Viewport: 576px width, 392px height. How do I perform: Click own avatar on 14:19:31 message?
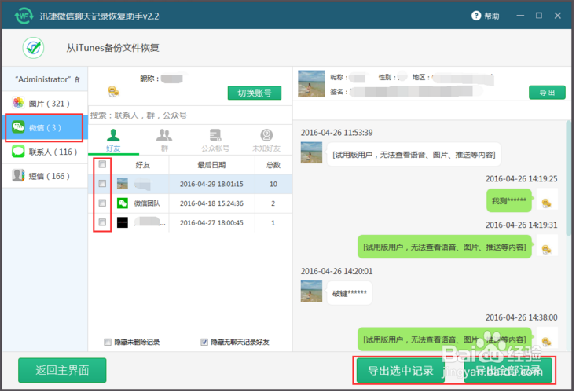pos(547,245)
